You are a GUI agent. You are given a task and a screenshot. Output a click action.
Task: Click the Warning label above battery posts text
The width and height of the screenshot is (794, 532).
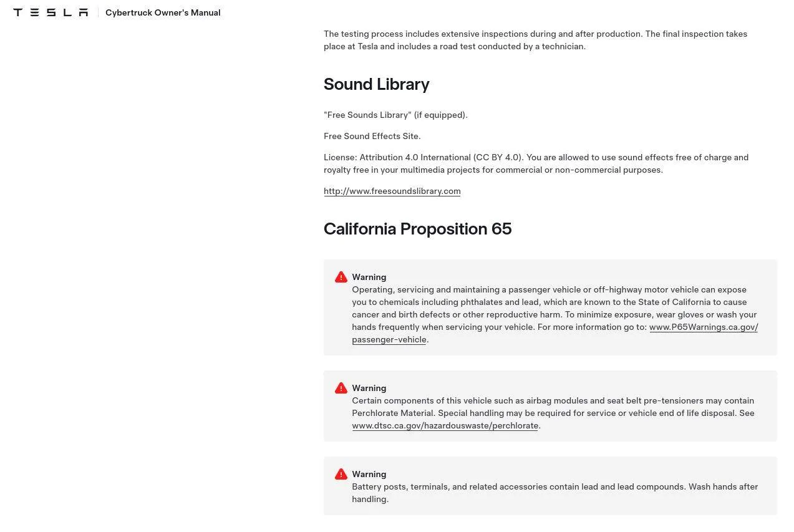[x=369, y=474]
